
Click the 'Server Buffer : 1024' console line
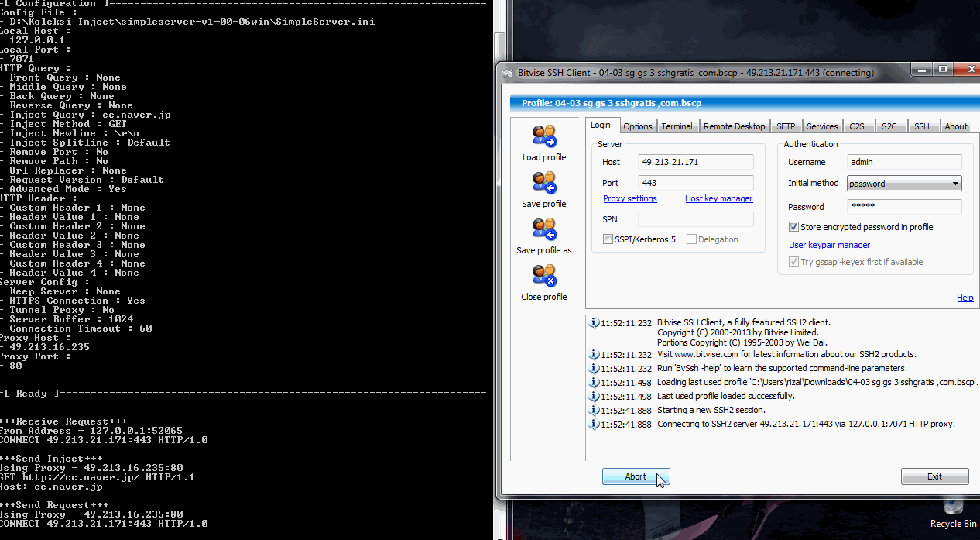coord(67,319)
